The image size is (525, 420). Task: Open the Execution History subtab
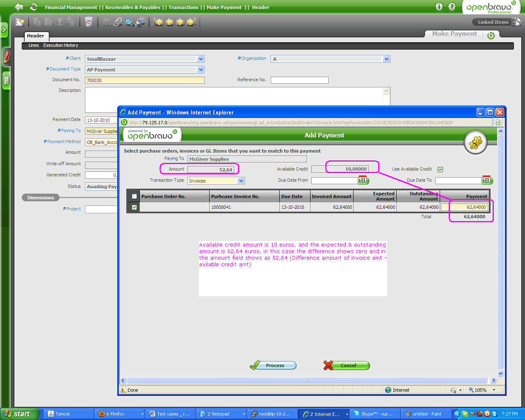click(x=61, y=46)
